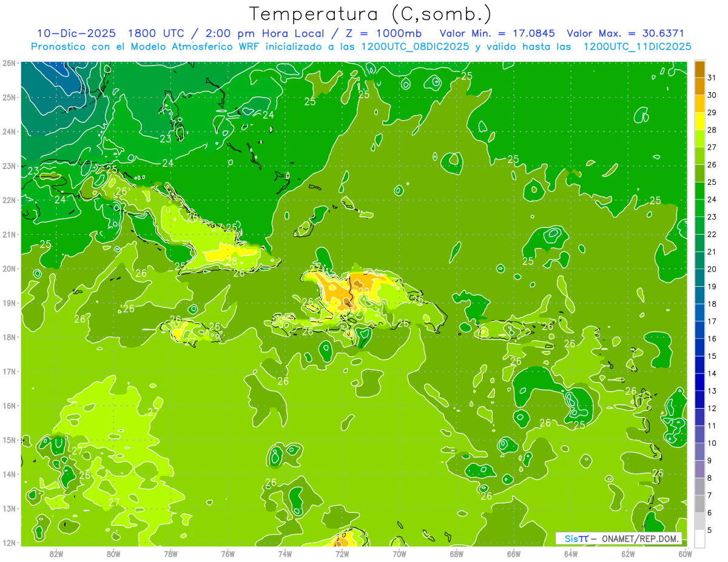Viewport: 728px width, 562px height.
Task: Pick the blue color bar segment between 15 and 16
Action: [x=699, y=347]
